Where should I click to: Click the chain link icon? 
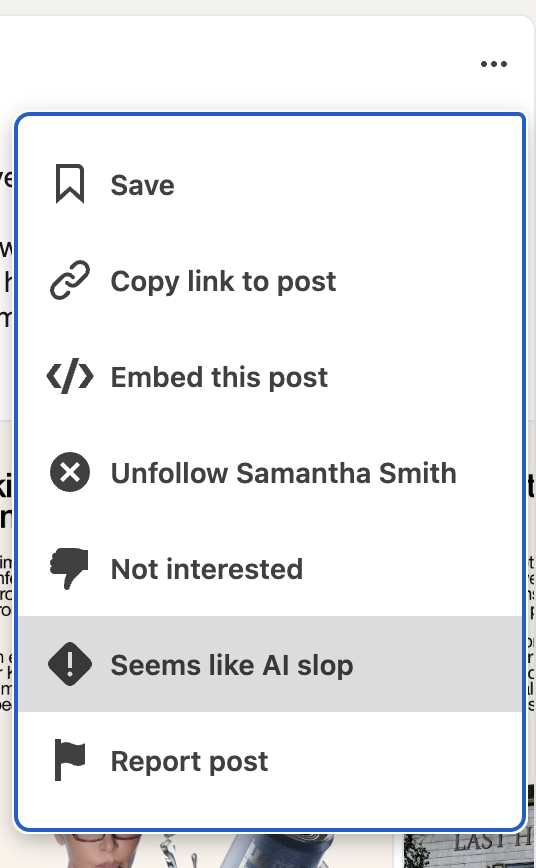pyautogui.click(x=70, y=280)
